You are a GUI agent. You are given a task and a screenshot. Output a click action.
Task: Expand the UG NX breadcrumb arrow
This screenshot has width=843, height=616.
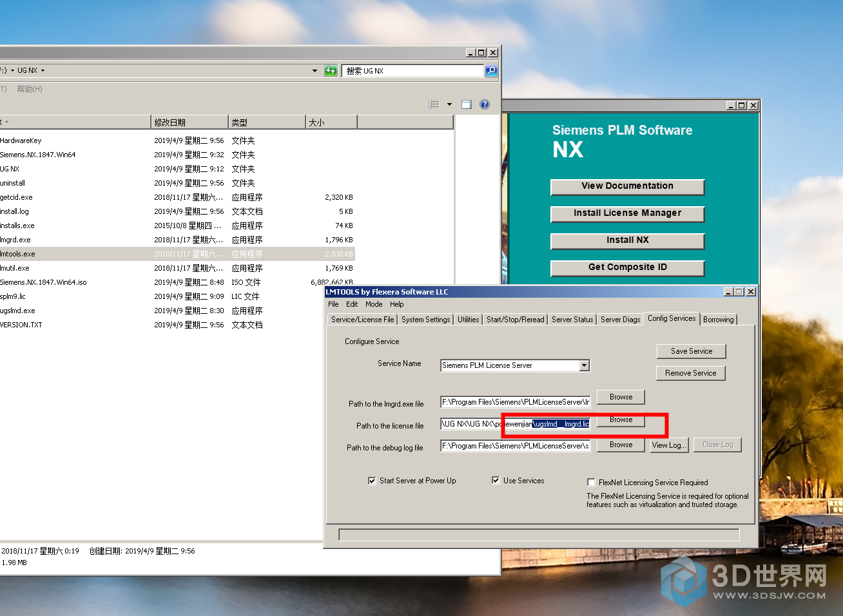pos(43,71)
